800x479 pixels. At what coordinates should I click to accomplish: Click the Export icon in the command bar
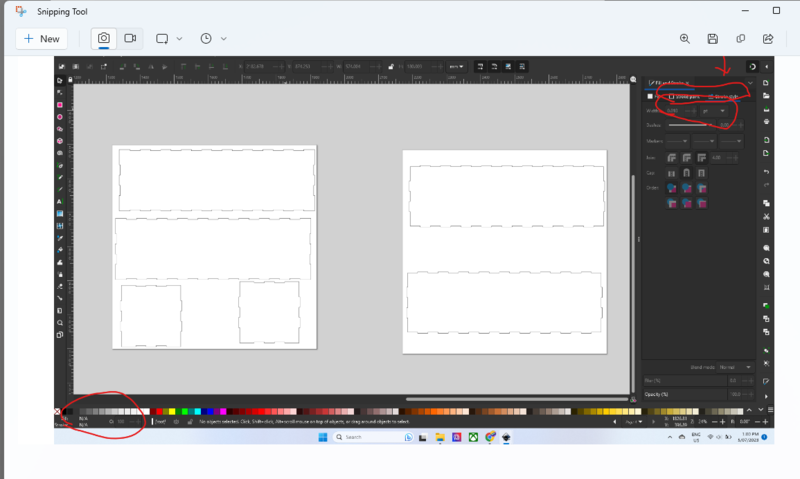point(766,153)
